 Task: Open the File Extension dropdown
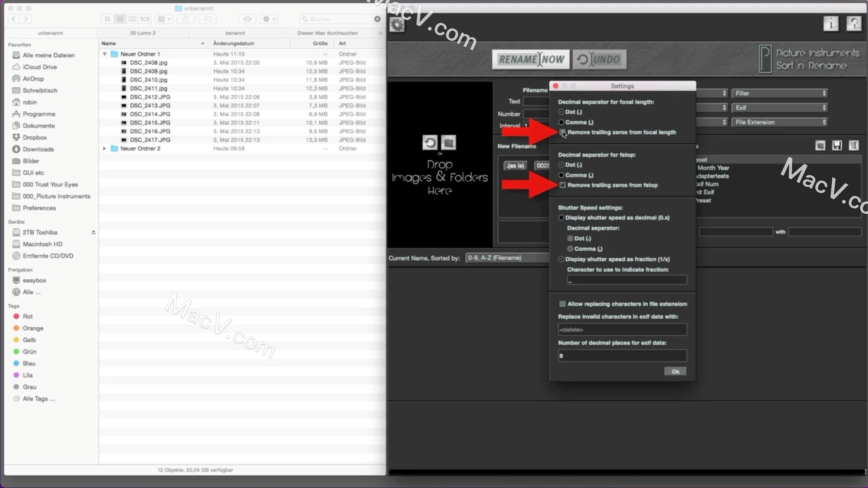(x=779, y=122)
